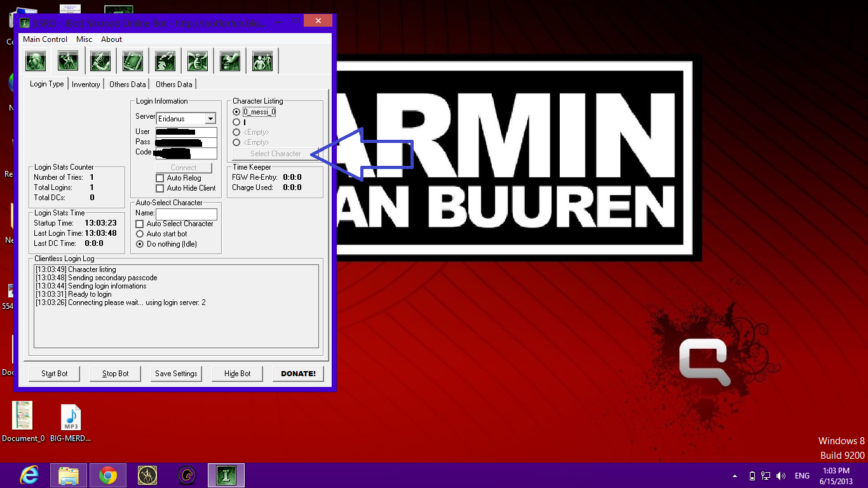
Task: Click the ENG language indicator in tray
Action: click(802, 476)
